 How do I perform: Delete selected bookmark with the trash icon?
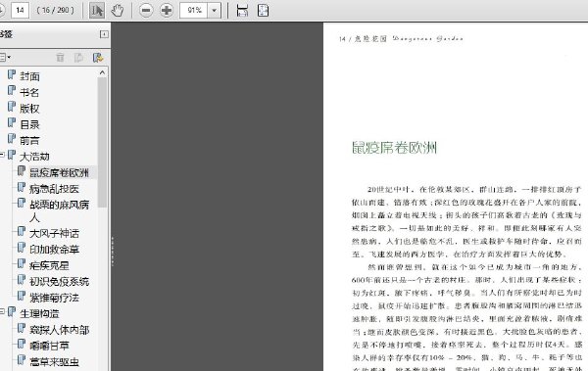coord(60,58)
